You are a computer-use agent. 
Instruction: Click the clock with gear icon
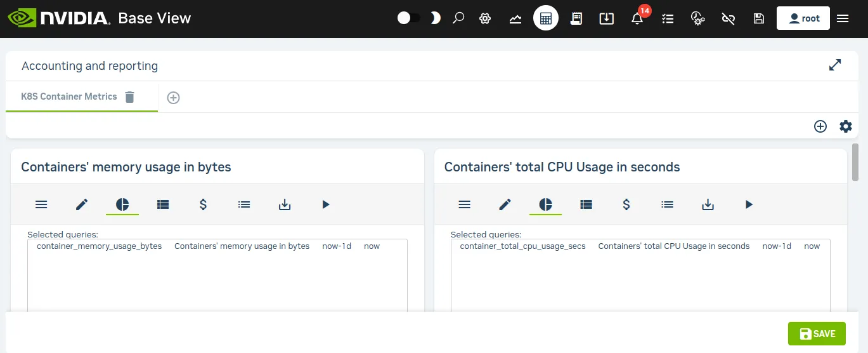pos(698,18)
